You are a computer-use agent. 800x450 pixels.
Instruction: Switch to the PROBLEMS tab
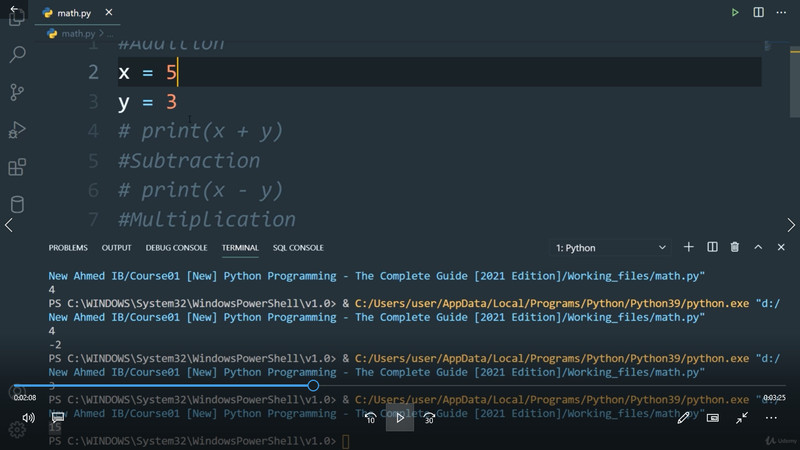(x=68, y=247)
